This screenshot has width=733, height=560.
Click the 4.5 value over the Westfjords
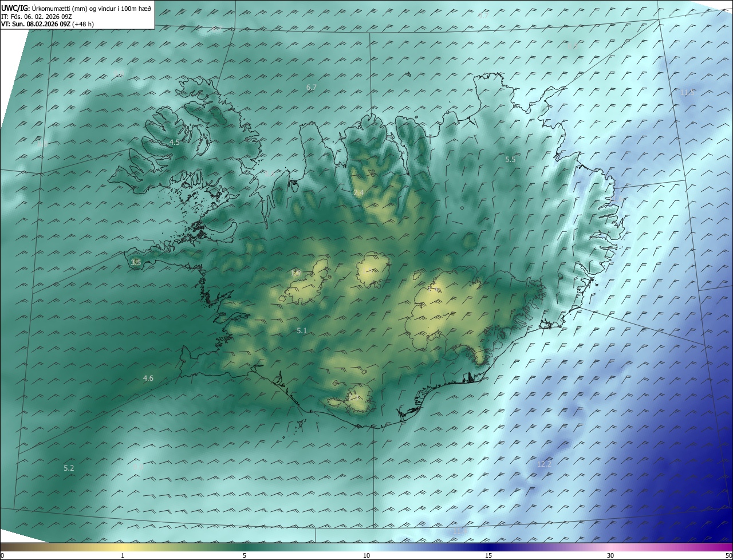(x=175, y=143)
